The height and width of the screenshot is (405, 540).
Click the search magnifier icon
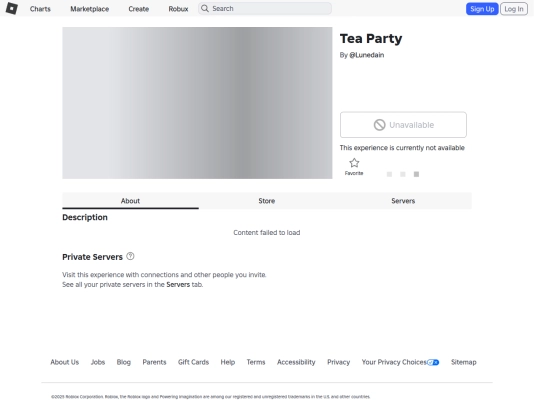point(205,9)
